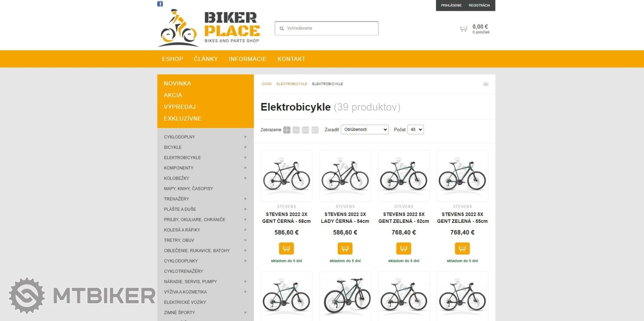Add STEVENS 3X LADY ČERNÁ to cart
The width and height of the screenshot is (644, 321).
click(x=345, y=248)
